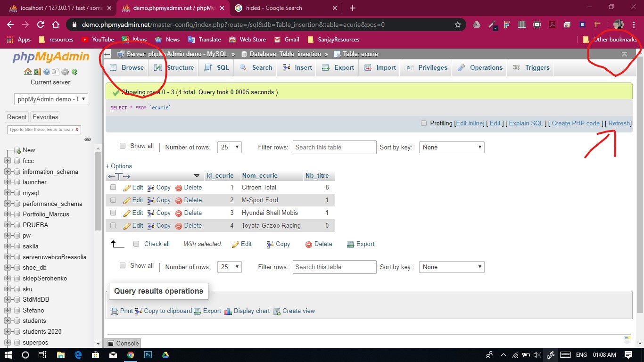Select the checkbox for row M-Sport Ford
644x362 pixels.
(x=113, y=200)
